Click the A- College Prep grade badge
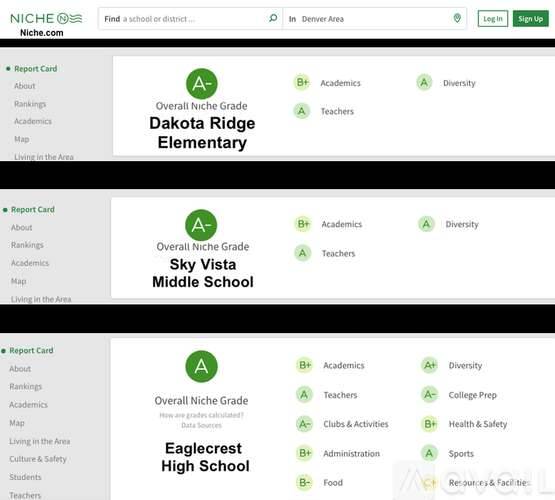Viewport: 555px width, 500px height. (429, 395)
